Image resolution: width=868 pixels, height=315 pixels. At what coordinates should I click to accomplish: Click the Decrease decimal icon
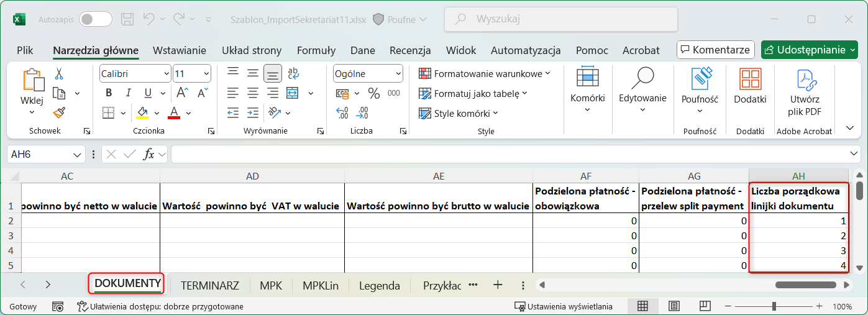(362, 113)
